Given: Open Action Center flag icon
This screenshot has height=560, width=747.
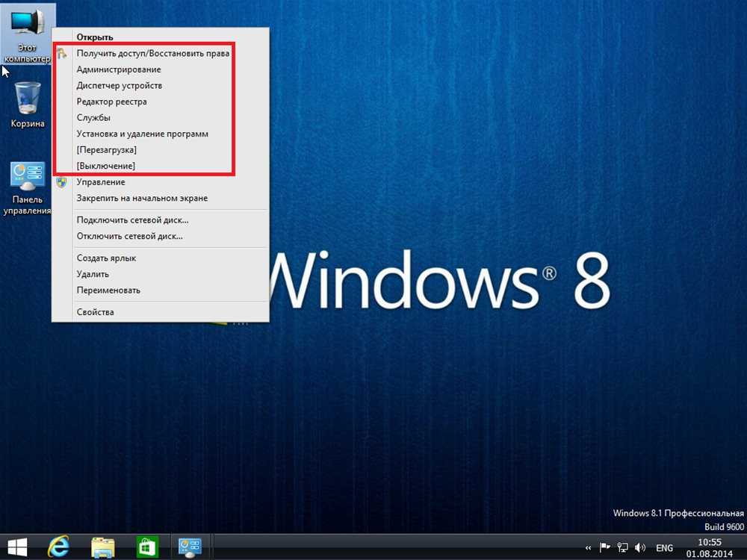Looking at the screenshot, I should pyautogui.click(x=604, y=547).
